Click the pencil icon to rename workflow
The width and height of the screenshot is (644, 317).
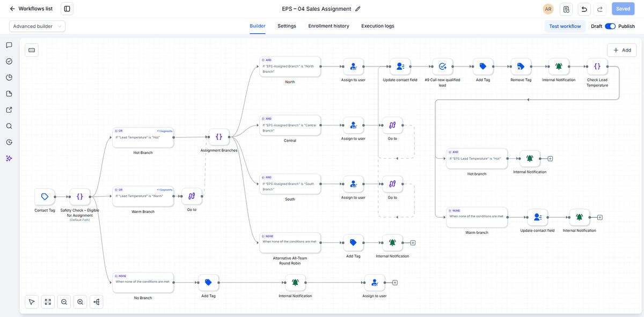click(358, 9)
